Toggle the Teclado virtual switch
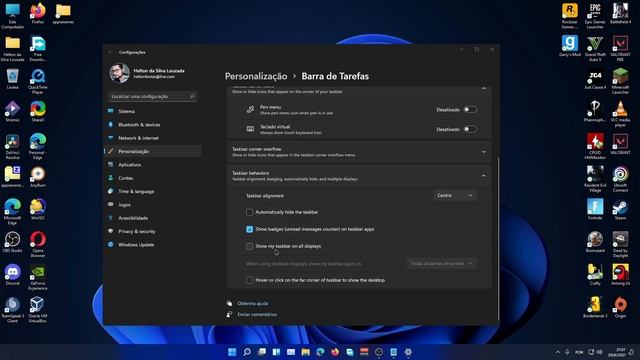 470,129
